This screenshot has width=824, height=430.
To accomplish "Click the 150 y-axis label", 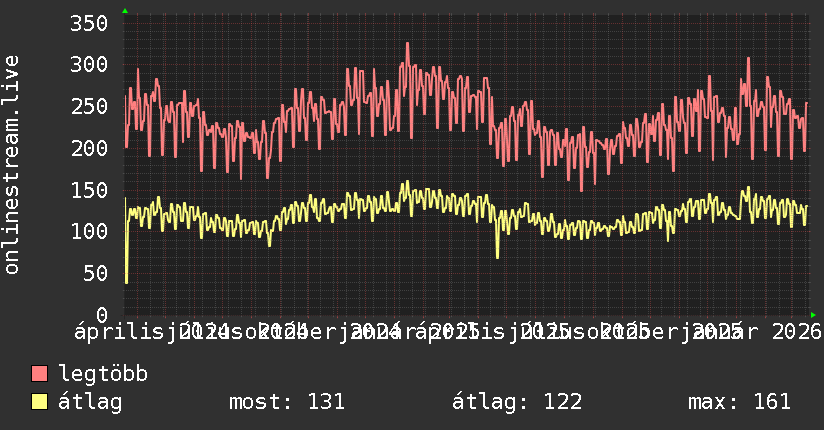I will [x=89, y=190].
